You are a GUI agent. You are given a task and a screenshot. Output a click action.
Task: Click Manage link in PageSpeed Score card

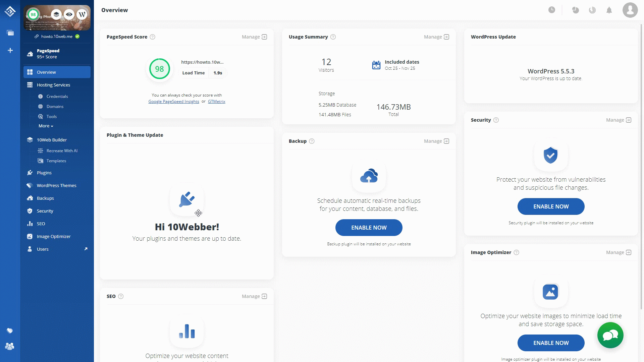[254, 37]
